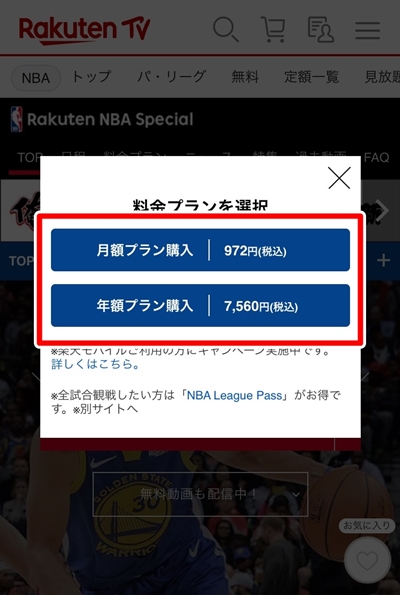This screenshot has width=400, height=595.
Task: Go to トップ navigation item
Action: (92, 77)
